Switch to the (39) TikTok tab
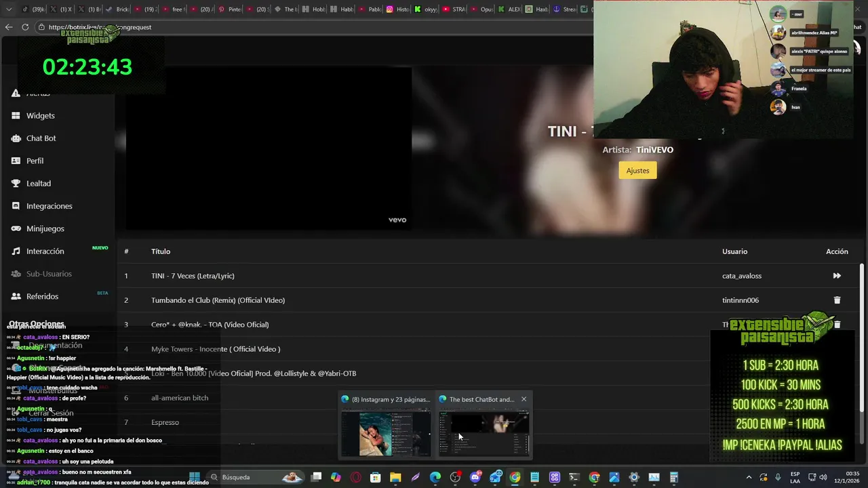 (33, 9)
